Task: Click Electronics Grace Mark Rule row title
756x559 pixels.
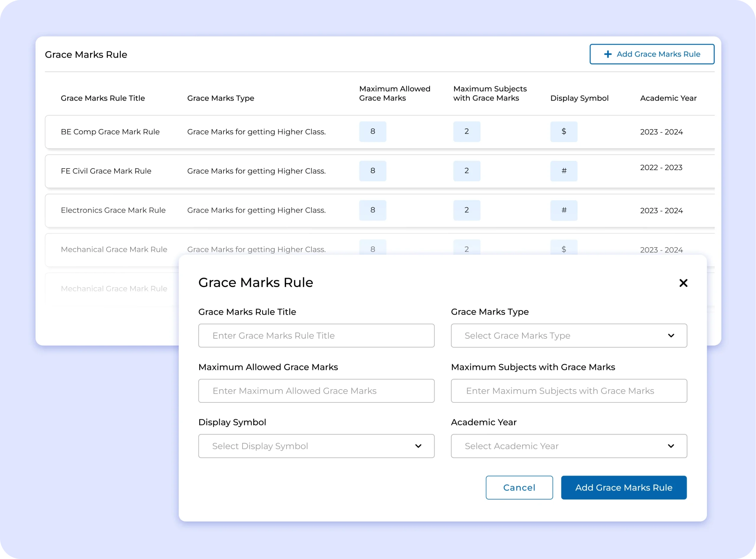Action: [113, 211]
